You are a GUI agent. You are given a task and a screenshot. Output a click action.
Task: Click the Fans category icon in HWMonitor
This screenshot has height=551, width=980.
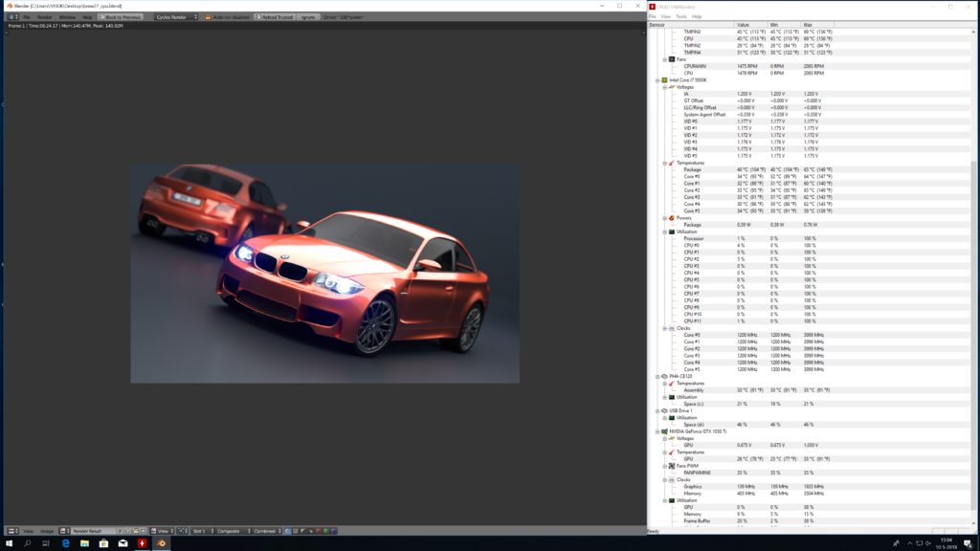672,59
